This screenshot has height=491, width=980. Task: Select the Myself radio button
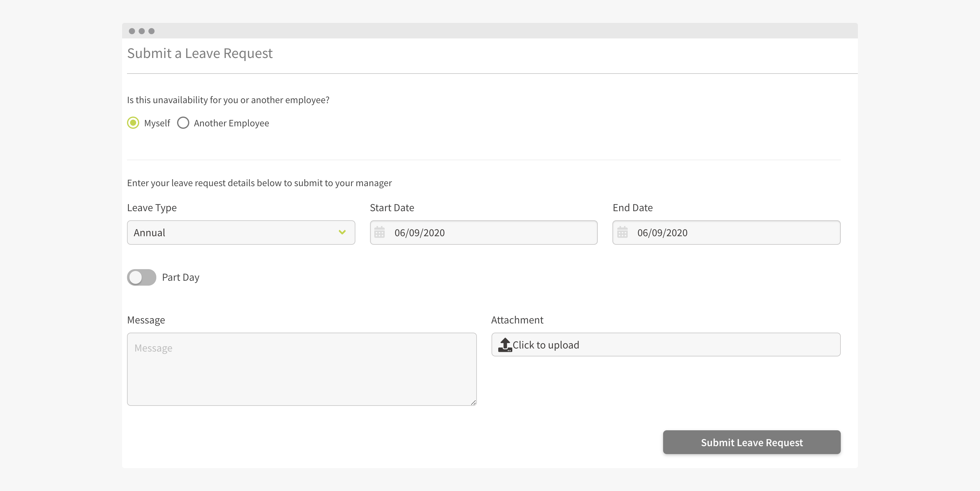133,123
